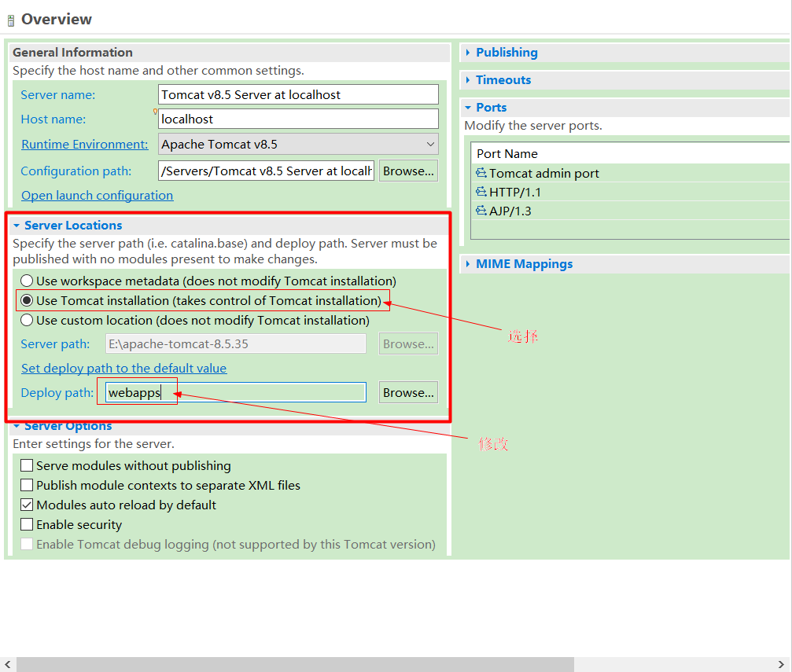Click the scrollbar left arrow
Image resolution: width=792 pixels, height=672 pixels.
pyautogui.click(x=8, y=664)
